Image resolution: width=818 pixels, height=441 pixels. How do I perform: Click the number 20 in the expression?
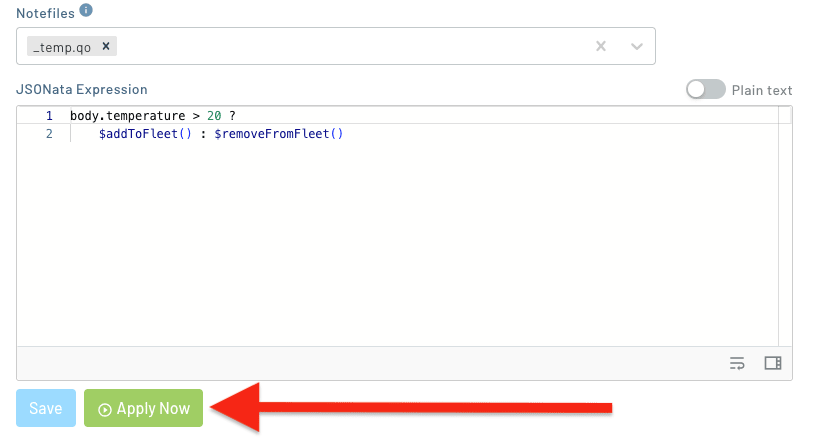click(x=214, y=116)
